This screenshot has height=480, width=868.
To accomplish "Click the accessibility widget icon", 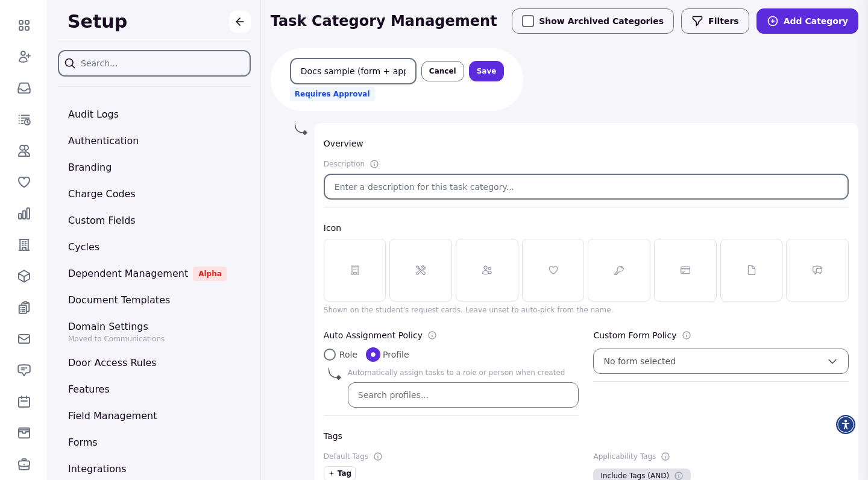I will (x=846, y=425).
